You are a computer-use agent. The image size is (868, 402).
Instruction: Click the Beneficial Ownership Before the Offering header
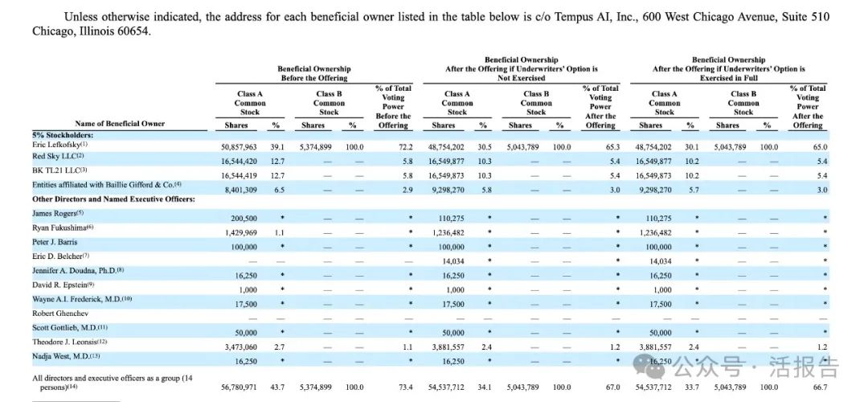coord(313,74)
